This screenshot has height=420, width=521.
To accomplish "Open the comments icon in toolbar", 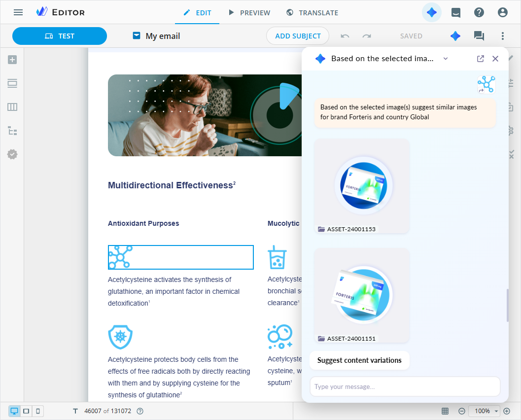I will (479, 36).
